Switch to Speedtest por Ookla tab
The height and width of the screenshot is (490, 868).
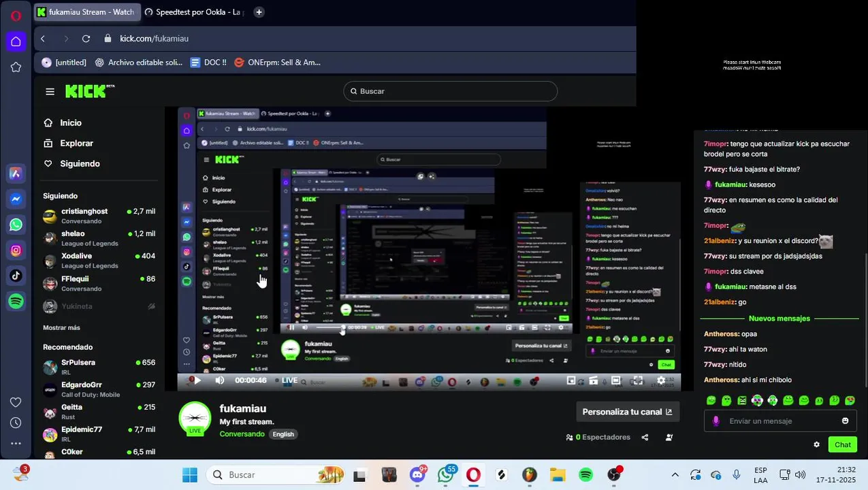tap(194, 12)
